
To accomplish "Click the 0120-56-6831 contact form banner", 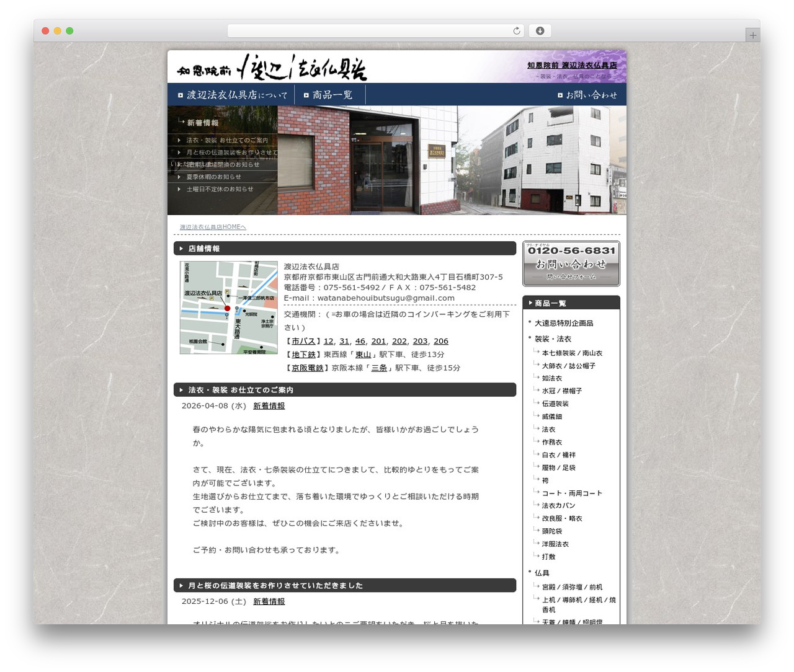I will (571, 263).
